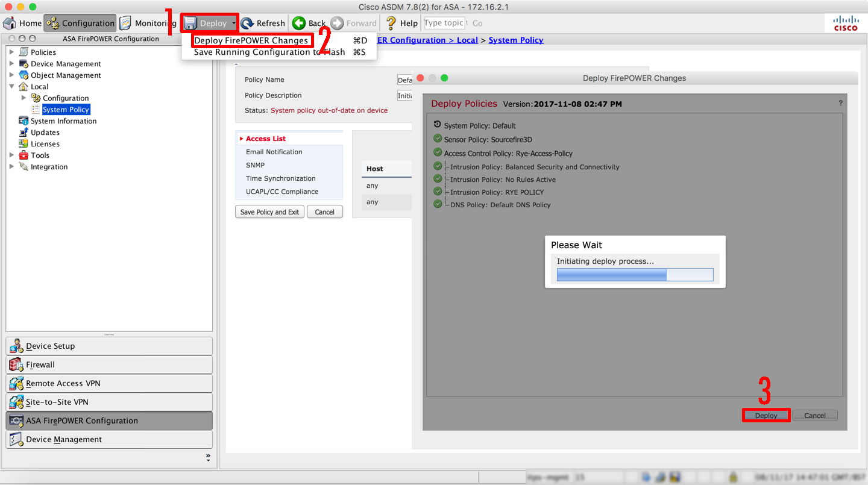Image resolution: width=868 pixels, height=485 pixels.
Task: Click the System Policy Default status icon
Action: click(x=438, y=125)
